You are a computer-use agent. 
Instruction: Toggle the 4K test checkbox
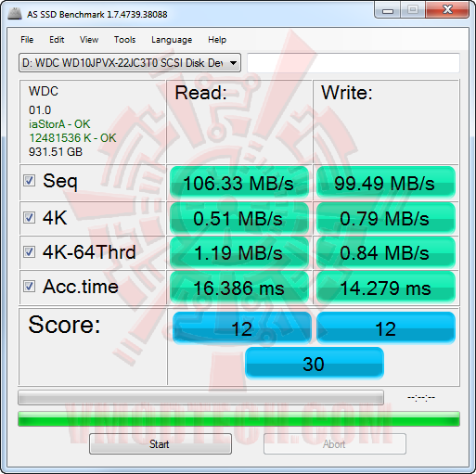pos(30,218)
